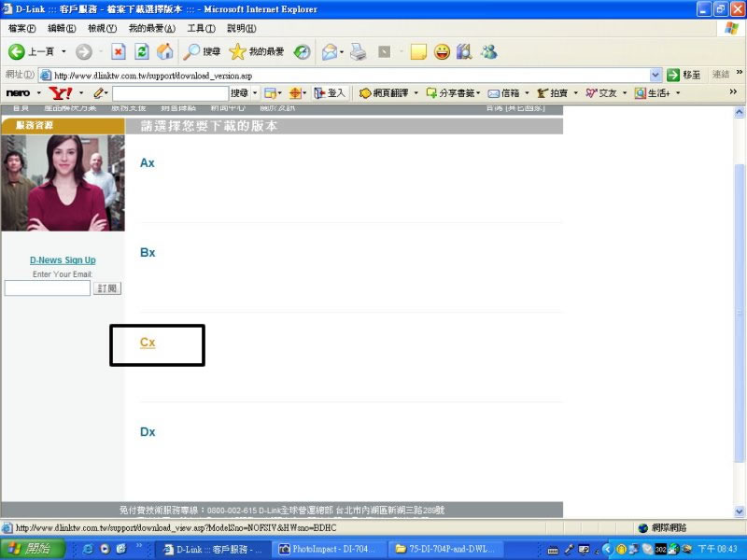Click the Yahoo! Y! logo
The image size is (747, 560).
(x=61, y=92)
